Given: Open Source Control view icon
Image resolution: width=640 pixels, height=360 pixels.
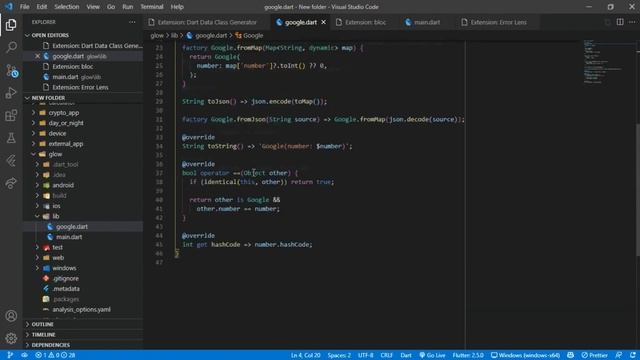Looking at the screenshot, I should [11, 71].
